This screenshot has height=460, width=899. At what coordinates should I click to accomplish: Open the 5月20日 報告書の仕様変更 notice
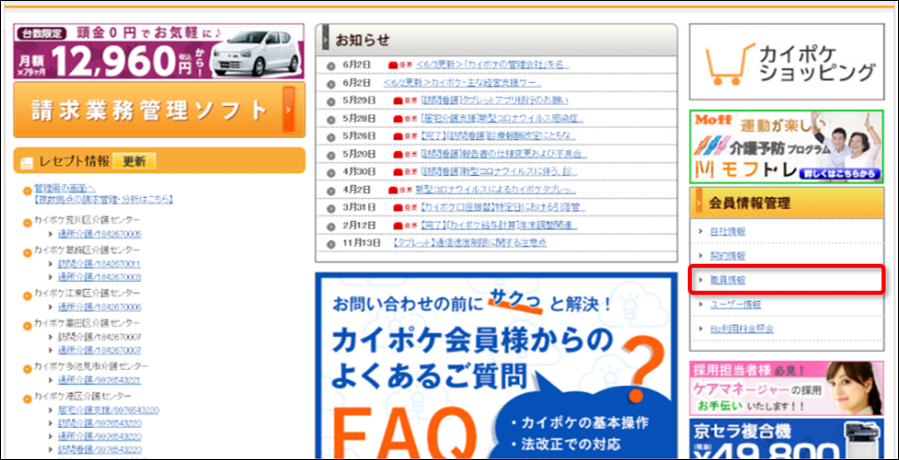click(x=503, y=154)
